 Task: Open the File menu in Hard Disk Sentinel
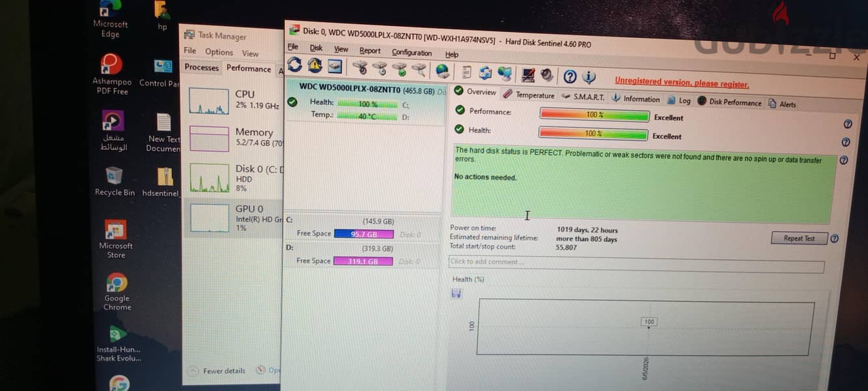tap(293, 47)
